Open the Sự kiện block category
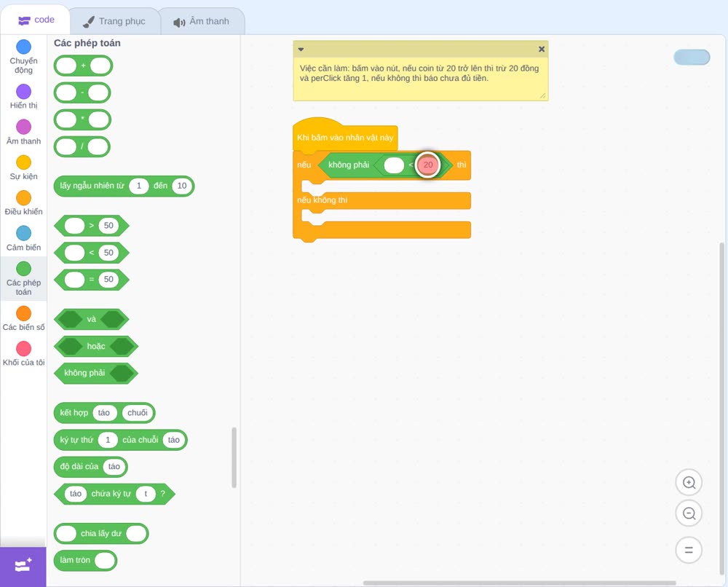 24,168
